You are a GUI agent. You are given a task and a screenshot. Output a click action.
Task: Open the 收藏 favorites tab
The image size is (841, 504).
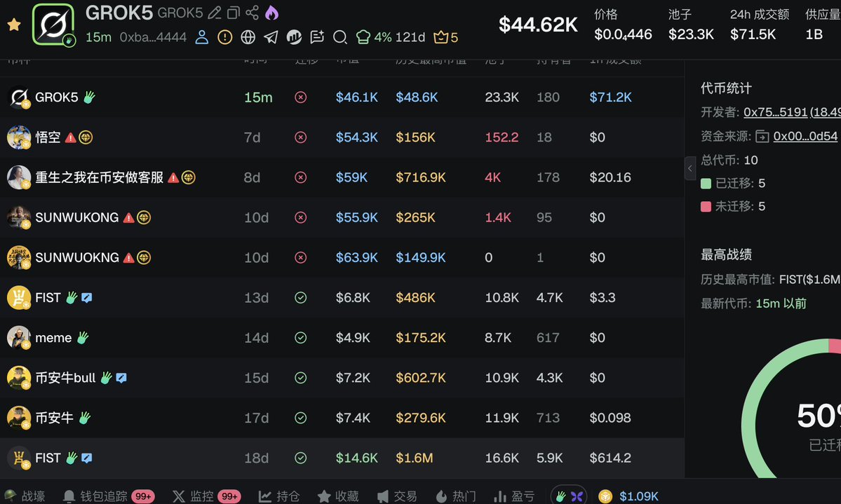[x=338, y=496]
